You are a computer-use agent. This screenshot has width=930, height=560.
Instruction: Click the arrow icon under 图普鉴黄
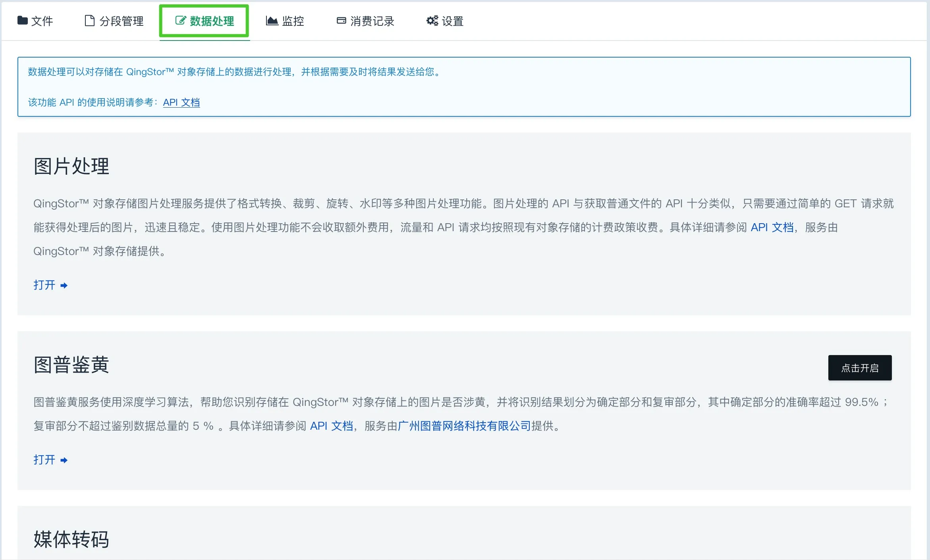pos(64,460)
